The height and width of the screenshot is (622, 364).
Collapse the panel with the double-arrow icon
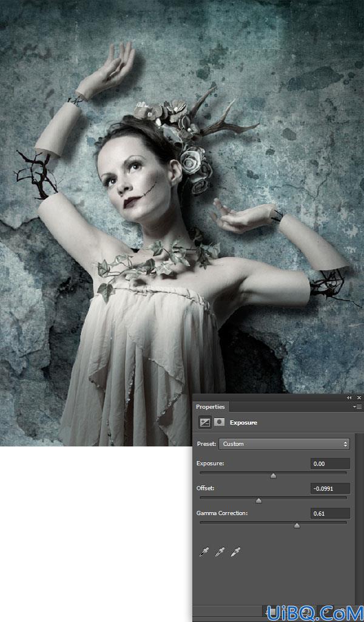click(x=349, y=397)
